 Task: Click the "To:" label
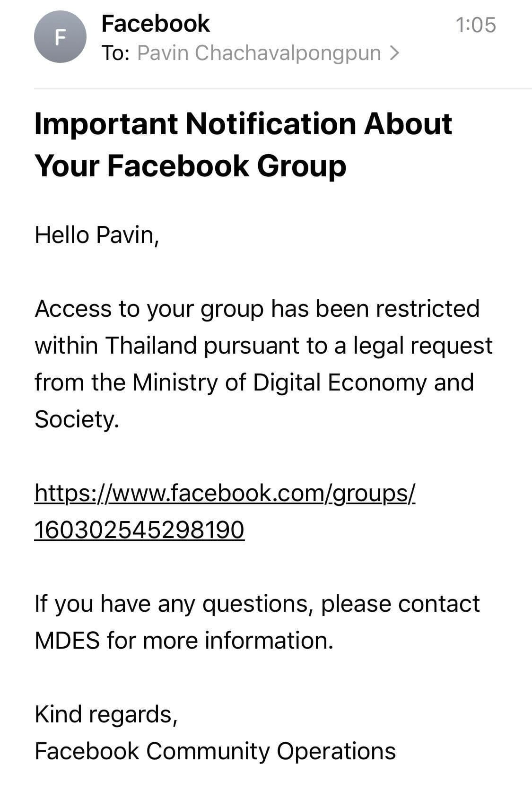point(116,53)
